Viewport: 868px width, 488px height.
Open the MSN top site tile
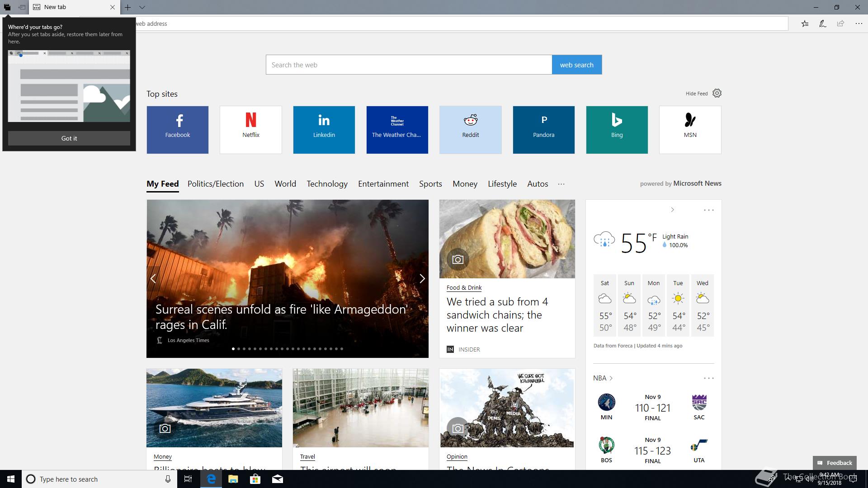tap(690, 130)
